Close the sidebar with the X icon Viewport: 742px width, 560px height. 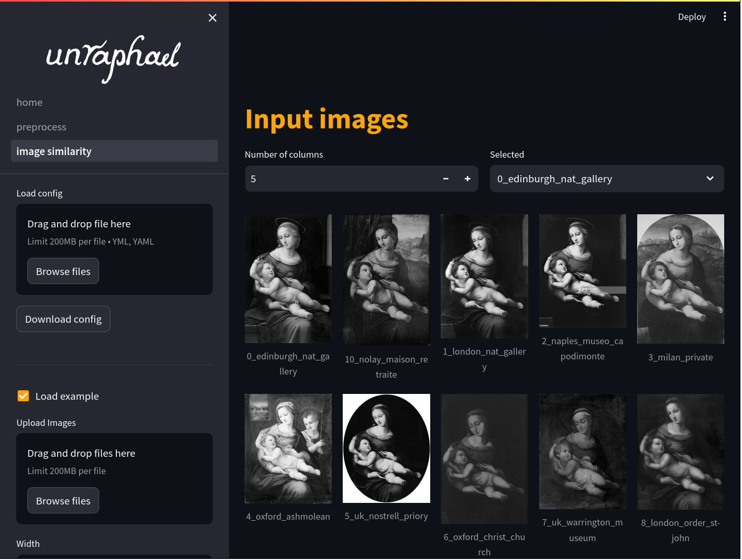213,18
